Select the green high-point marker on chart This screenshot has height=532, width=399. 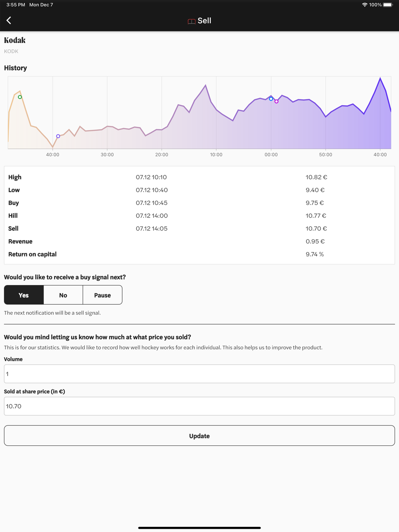(x=20, y=97)
